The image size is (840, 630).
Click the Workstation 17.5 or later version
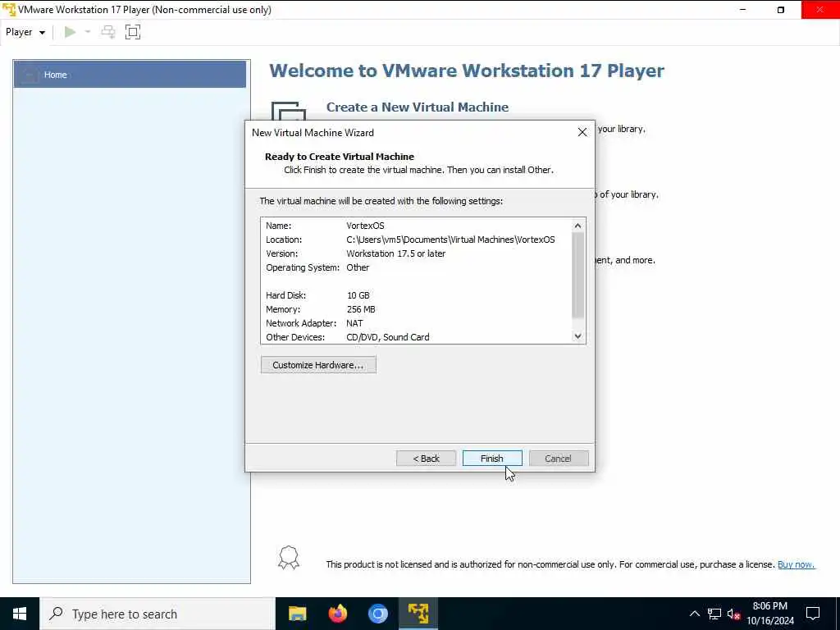(x=396, y=253)
